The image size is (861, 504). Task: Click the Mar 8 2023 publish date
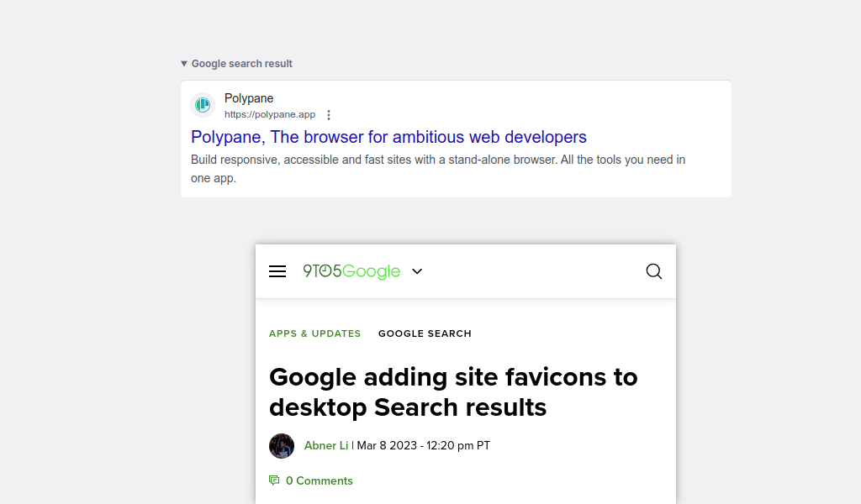387,446
